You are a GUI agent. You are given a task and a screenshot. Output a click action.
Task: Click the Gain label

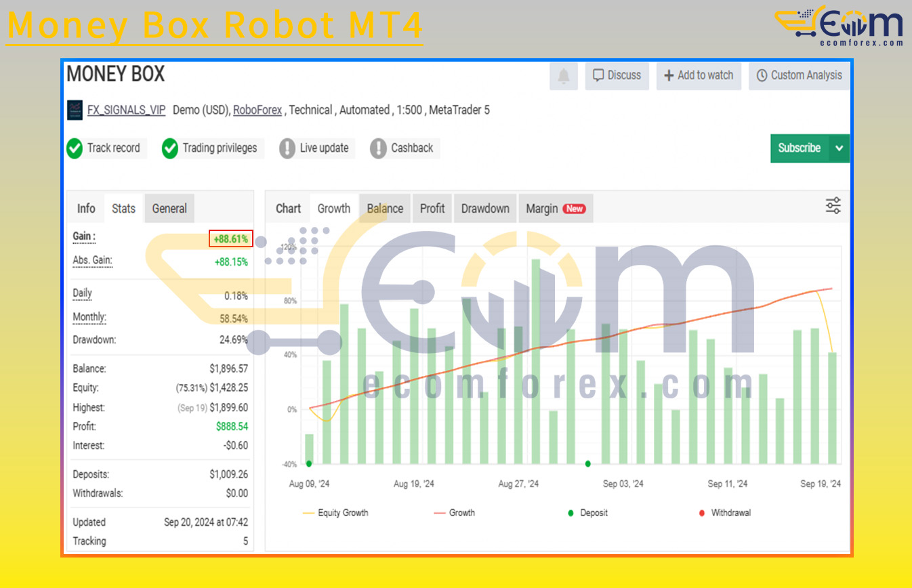[84, 237]
